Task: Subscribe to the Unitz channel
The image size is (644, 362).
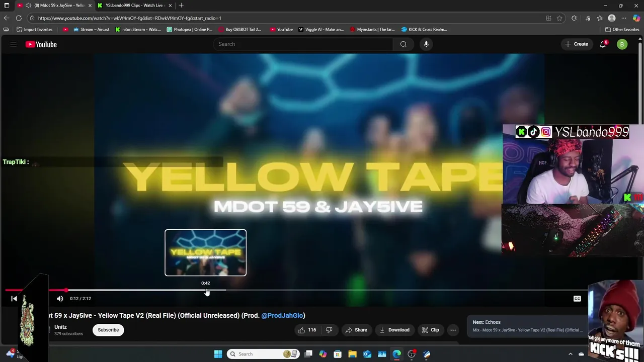Action: click(108, 330)
